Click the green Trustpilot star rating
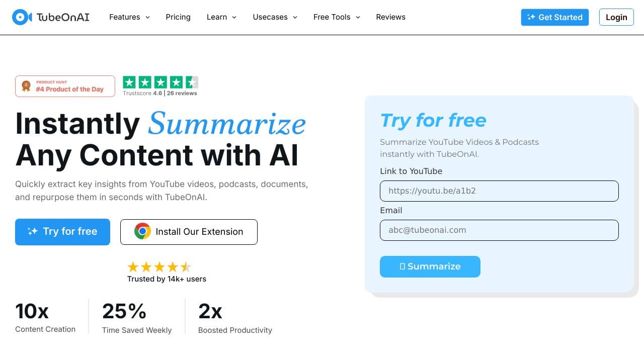 point(160,82)
